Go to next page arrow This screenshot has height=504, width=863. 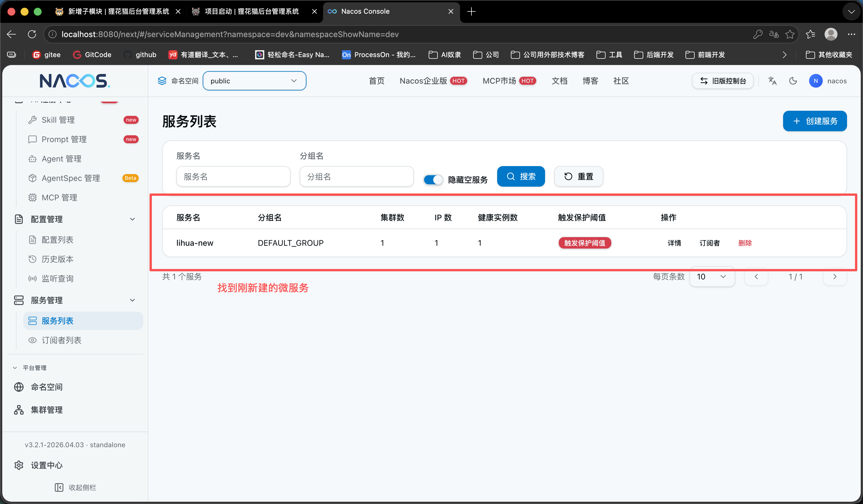[834, 277]
